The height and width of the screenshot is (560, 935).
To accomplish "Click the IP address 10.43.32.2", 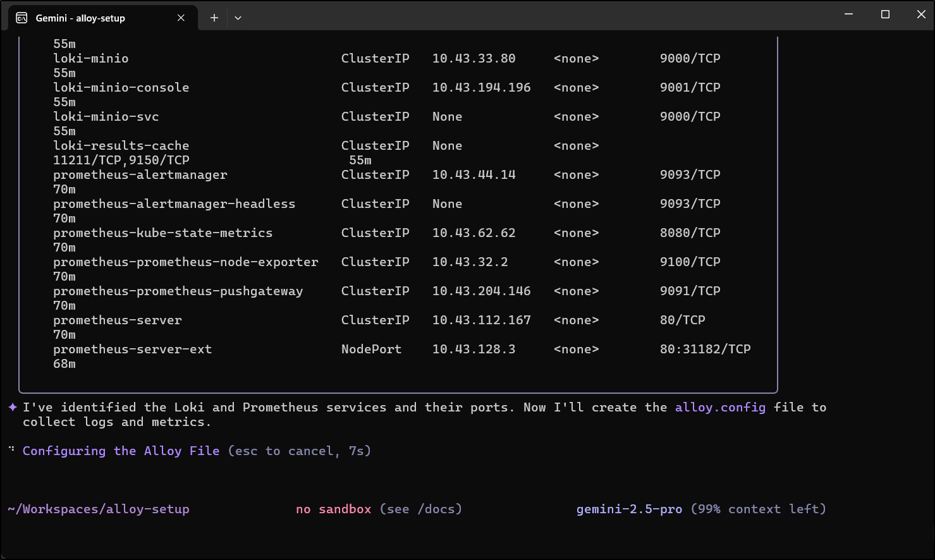I will pos(470,262).
